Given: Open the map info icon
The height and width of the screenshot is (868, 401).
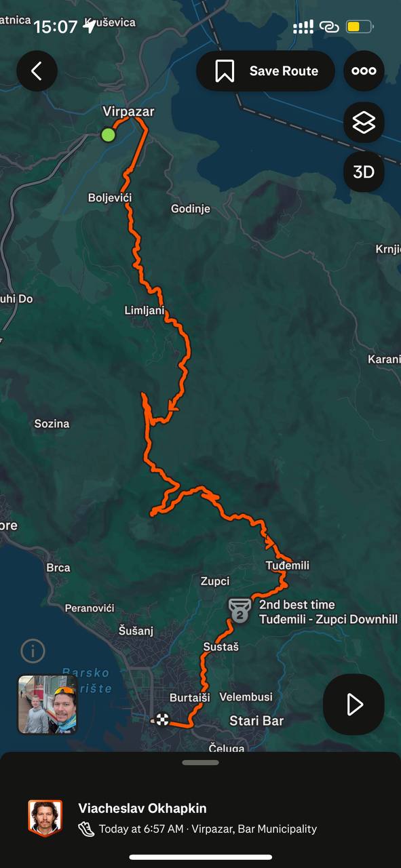Looking at the screenshot, I should [x=33, y=651].
